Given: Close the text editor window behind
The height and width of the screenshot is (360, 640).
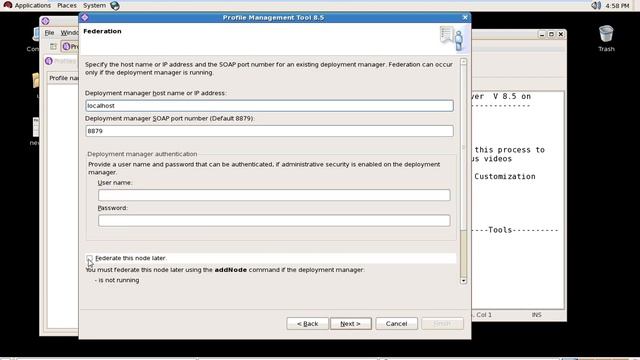Looking at the screenshot, I should pyautogui.click(x=561, y=34).
